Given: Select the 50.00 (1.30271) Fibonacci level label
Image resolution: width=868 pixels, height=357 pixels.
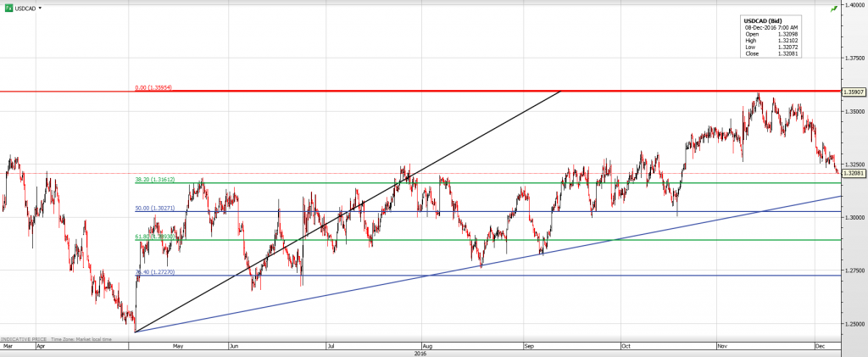Looking at the screenshot, I should click(x=155, y=208).
